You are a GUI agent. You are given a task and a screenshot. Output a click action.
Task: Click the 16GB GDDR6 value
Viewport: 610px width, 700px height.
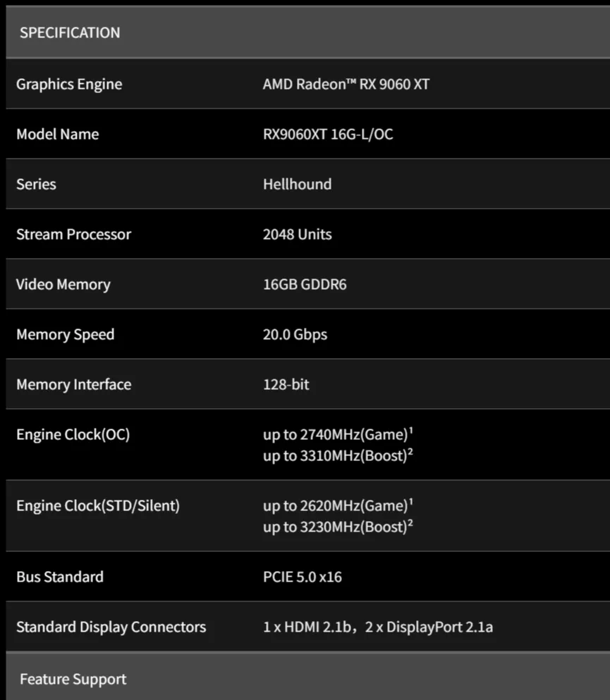[305, 284]
